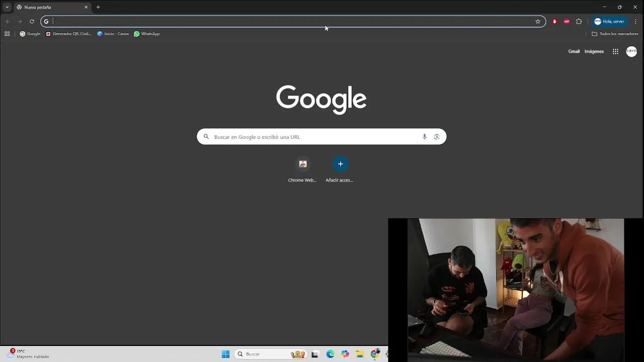Viewport: 644px width, 362px height.
Task: Open the WhatsApp bookmark
Action: tap(147, 34)
